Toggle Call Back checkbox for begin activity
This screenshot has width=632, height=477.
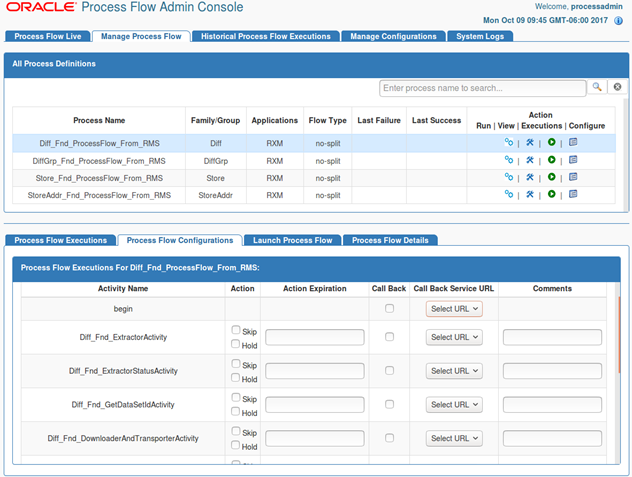pos(389,308)
